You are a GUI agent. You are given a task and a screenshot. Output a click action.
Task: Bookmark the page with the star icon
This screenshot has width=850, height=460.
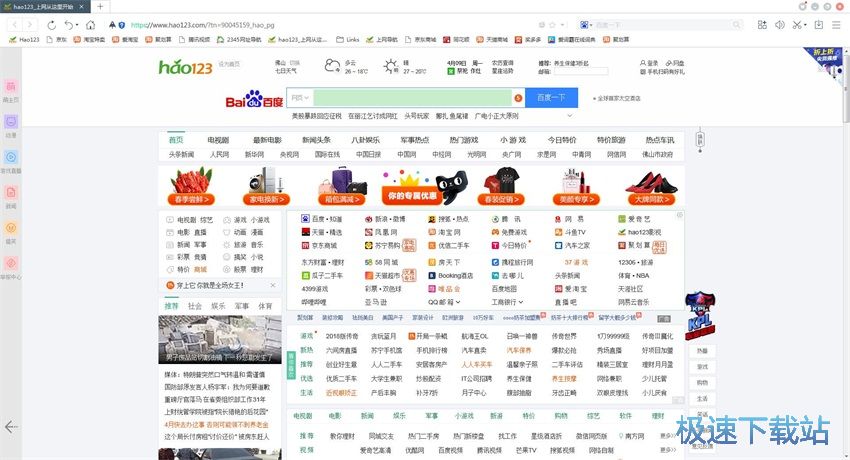pyautogui.click(x=552, y=25)
